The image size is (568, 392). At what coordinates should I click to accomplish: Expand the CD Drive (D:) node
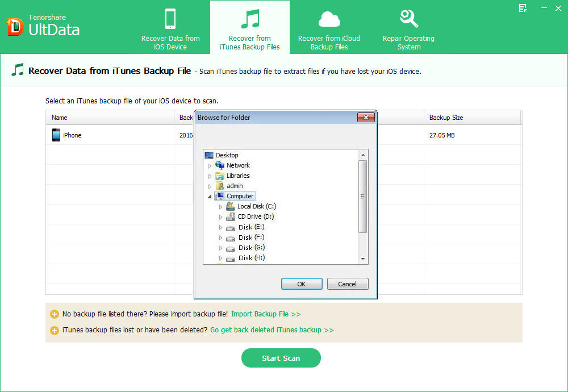click(x=220, y=217)
